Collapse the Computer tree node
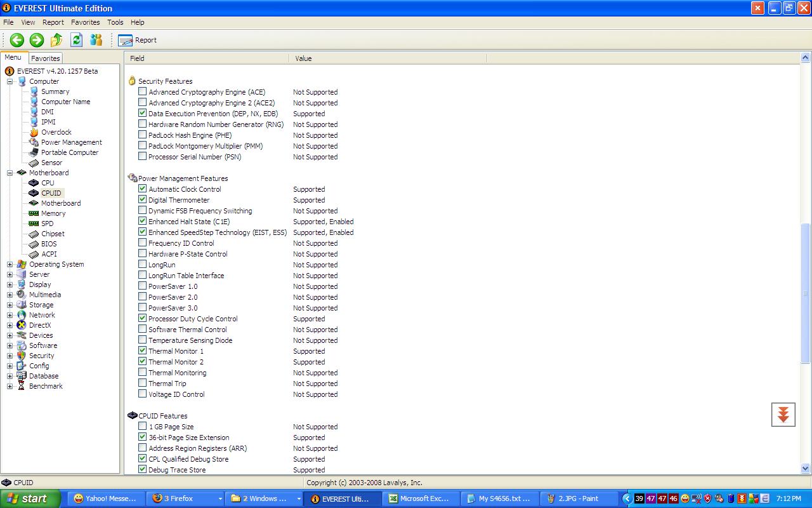Viewport: 812px width, 508px height. pos(10,81)
